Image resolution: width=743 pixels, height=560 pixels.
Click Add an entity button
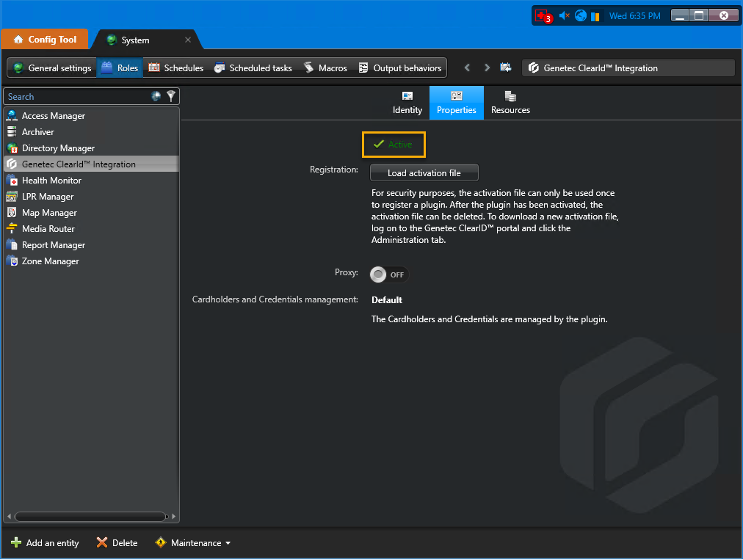[x=45, y=543]
